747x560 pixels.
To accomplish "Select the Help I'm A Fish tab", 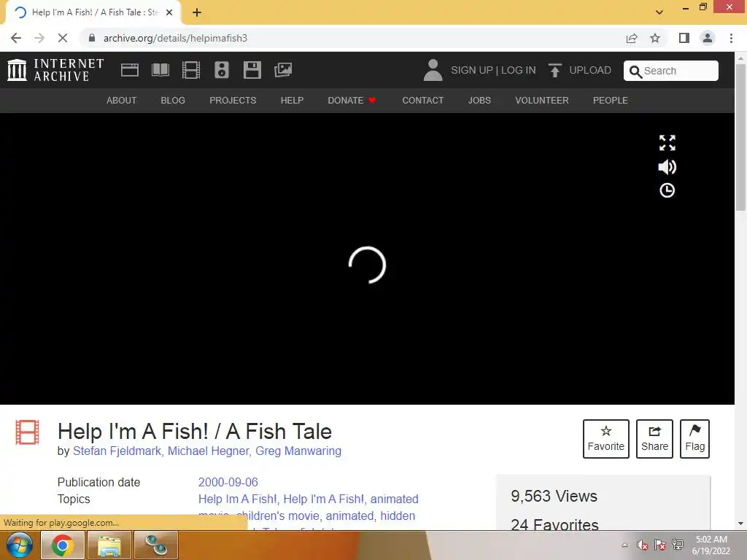I will point(93,13).
